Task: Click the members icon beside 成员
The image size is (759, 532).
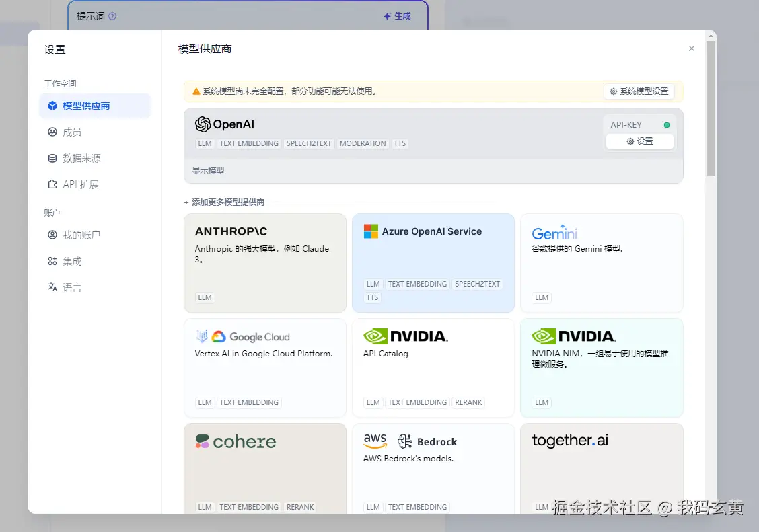Action: point(52,132)
